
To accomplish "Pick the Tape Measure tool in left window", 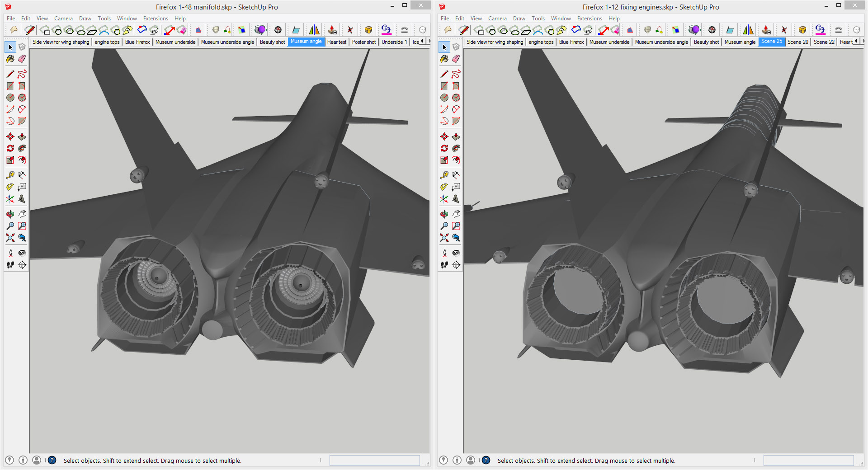I will 10,175.
